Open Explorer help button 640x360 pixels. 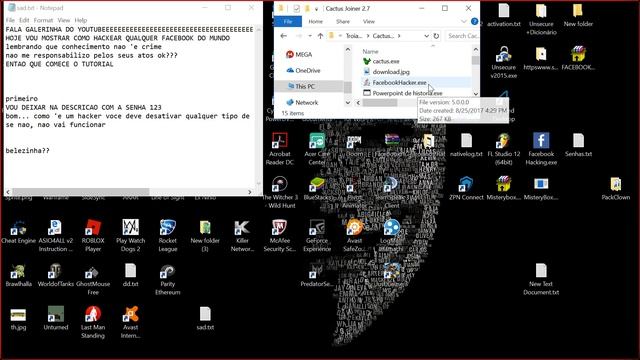[474, 22]
